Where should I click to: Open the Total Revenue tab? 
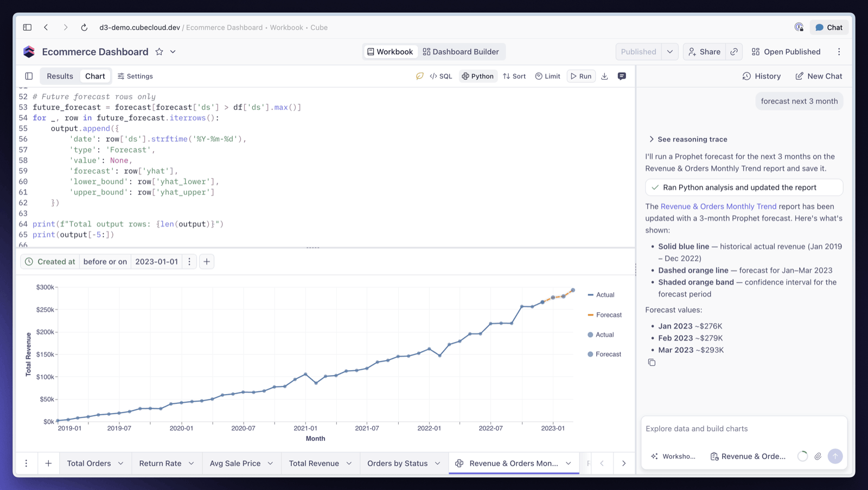click(x=314, y=463)
